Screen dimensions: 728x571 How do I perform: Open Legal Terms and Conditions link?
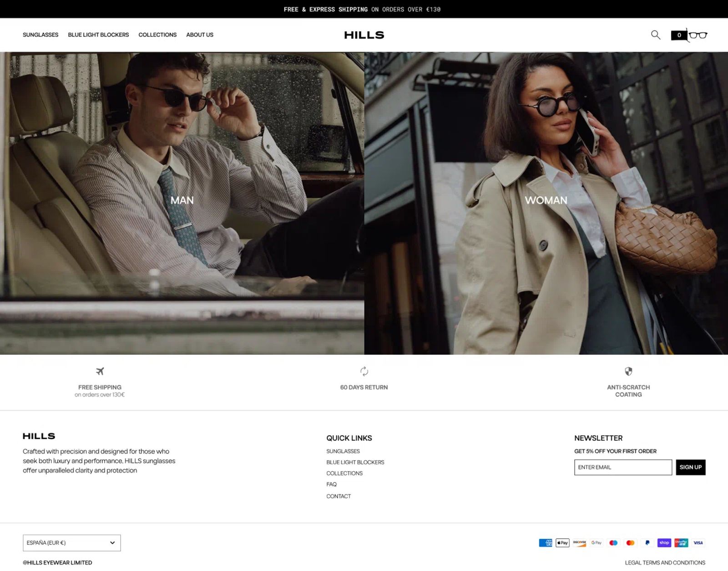point(665,563)
